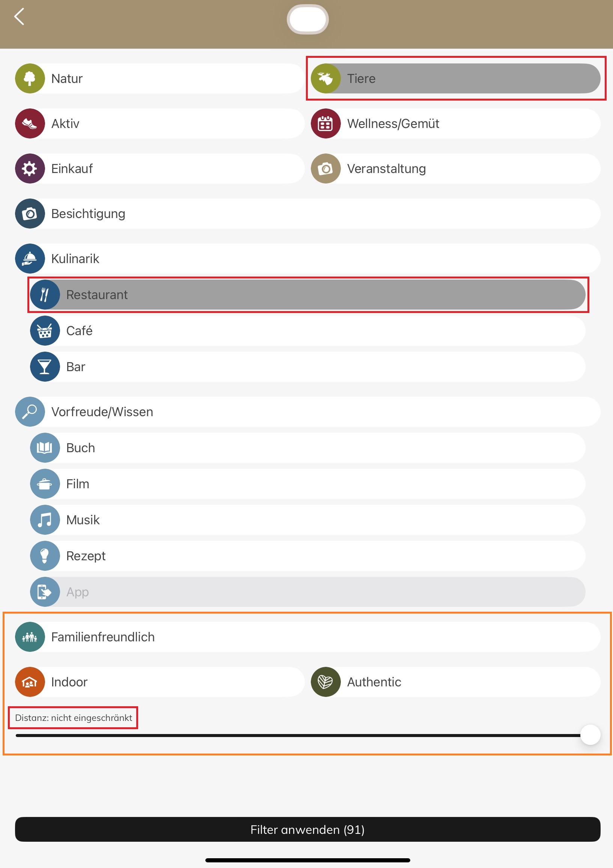Expand the Besichtigung category
Image resolution: width=613 pixels, height=868 pixels.
pos(307,214)
